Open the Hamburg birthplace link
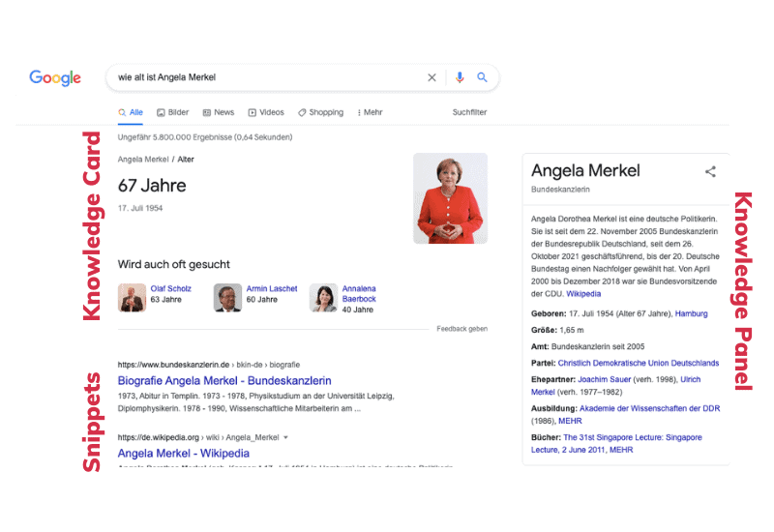774x532 pixels. click(691, 313)
